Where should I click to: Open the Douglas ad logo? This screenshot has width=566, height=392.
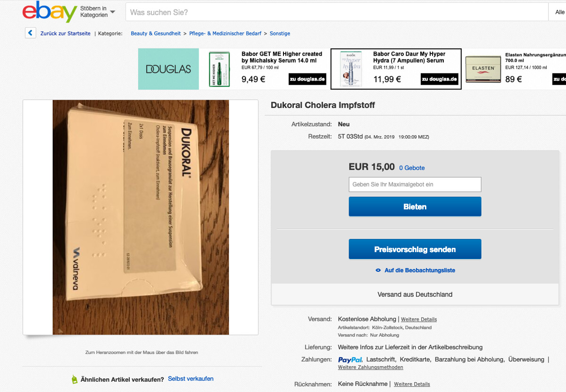pyautogui.click(x=168, y=69)
